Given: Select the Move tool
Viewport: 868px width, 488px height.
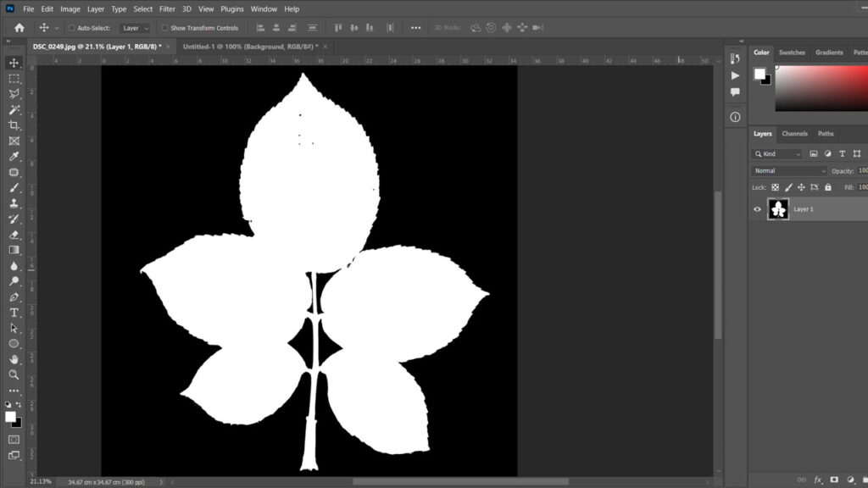Looking at the screenshot, I should coord(14,63).
